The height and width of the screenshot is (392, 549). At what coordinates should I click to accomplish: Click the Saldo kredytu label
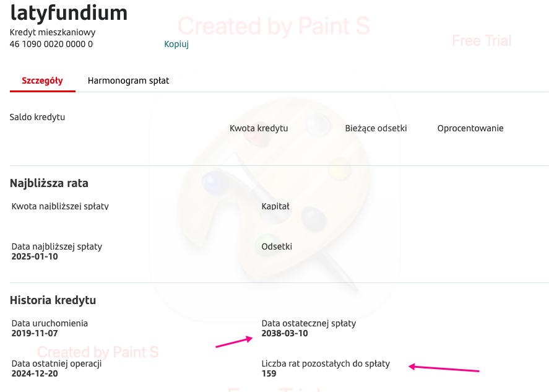click(37, 117)
